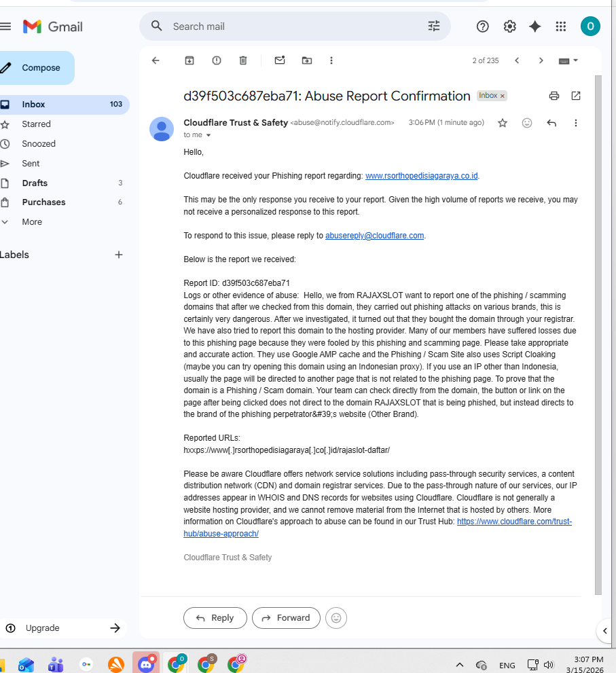616x673 pixels.
Task: Open the Starred folder
Action: [x=65, y=124]
